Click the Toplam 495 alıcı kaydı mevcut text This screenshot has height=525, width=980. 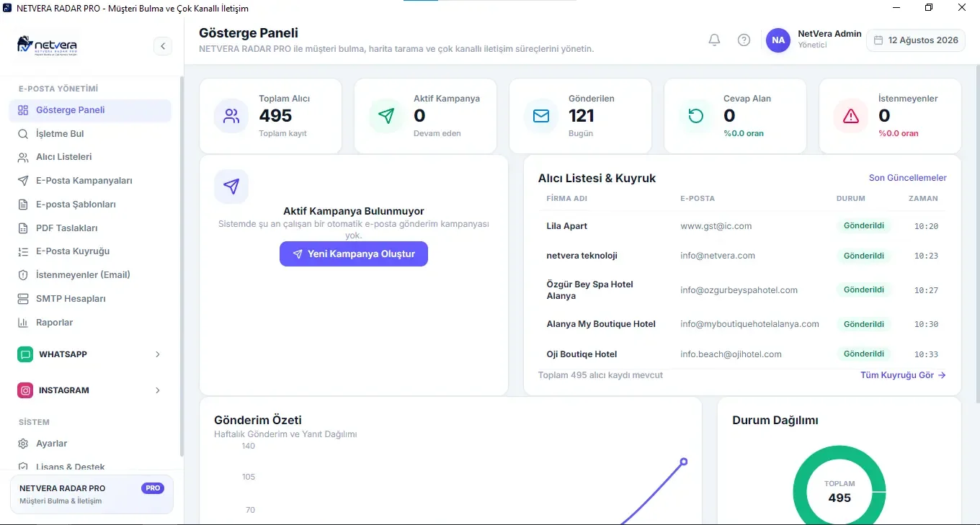point(600,375)
